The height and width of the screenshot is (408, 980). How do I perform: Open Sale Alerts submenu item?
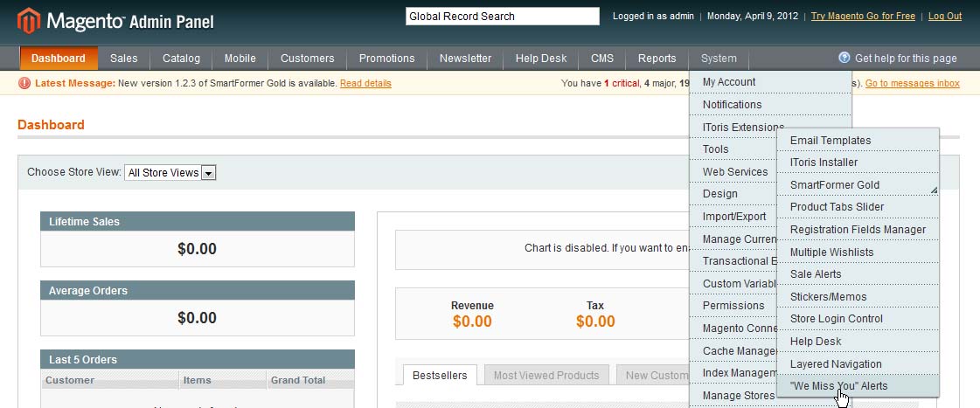(x=858, y=274)
